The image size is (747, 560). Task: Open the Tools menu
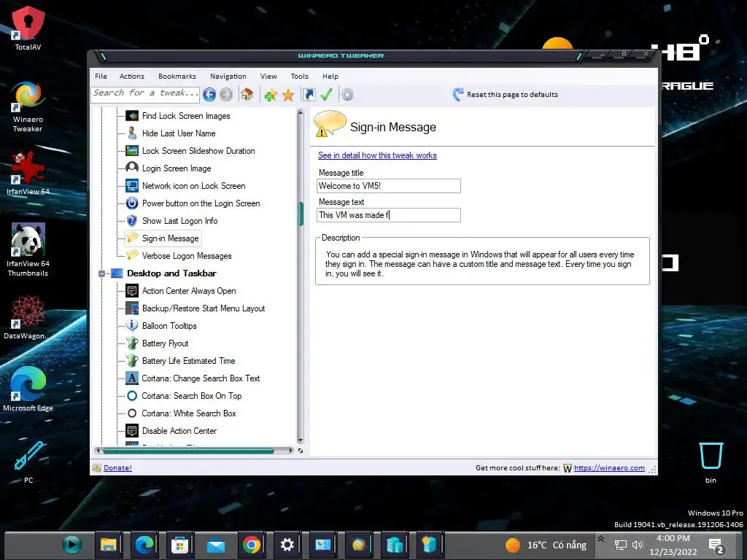[x=299, y=76]
